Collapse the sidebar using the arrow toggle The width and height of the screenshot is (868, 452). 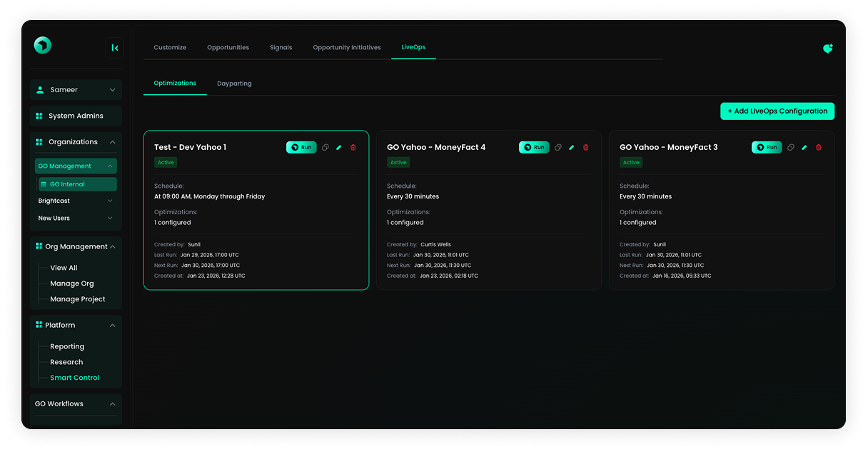pos(115,47)
